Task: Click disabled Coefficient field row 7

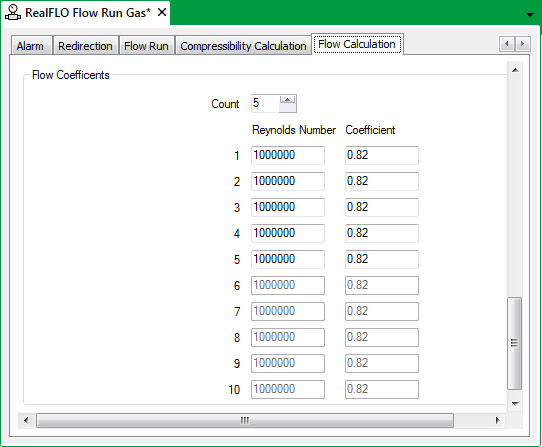Action: coord(382,311)
